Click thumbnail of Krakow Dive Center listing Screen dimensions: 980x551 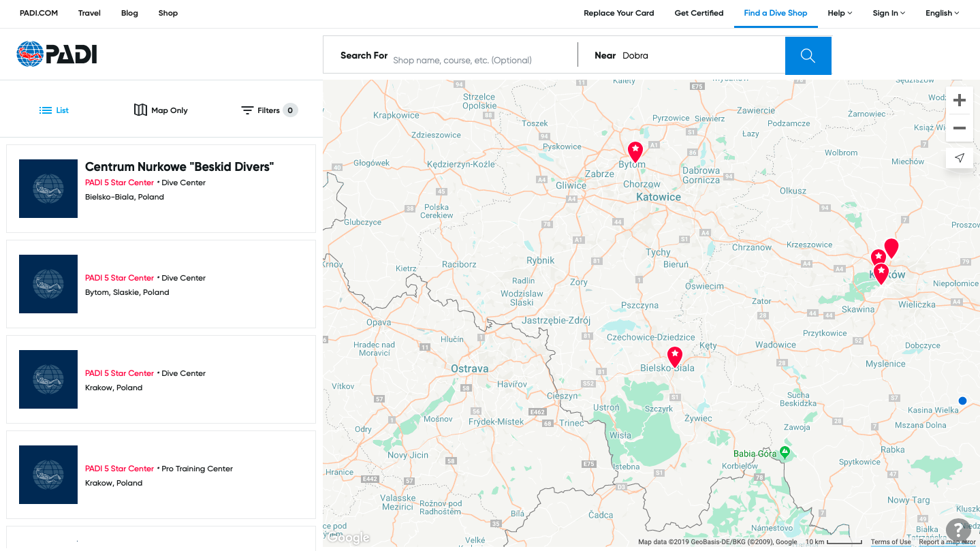(48, 379)
